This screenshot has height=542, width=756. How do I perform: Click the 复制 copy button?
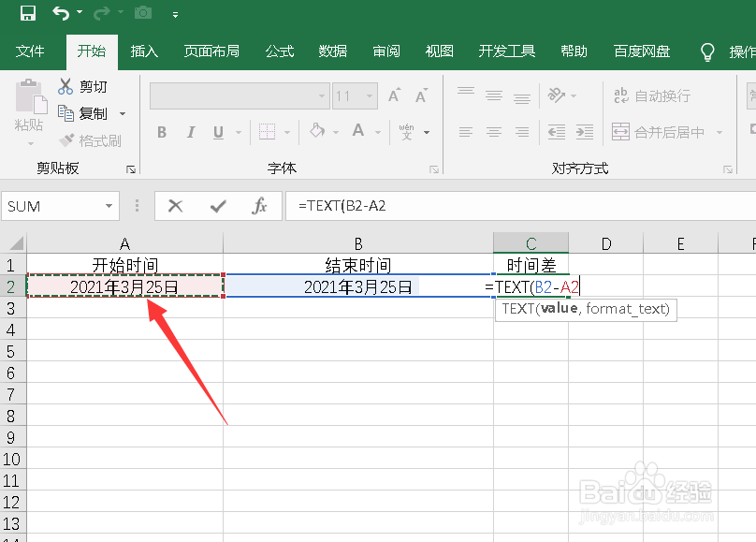click(82, 113)
